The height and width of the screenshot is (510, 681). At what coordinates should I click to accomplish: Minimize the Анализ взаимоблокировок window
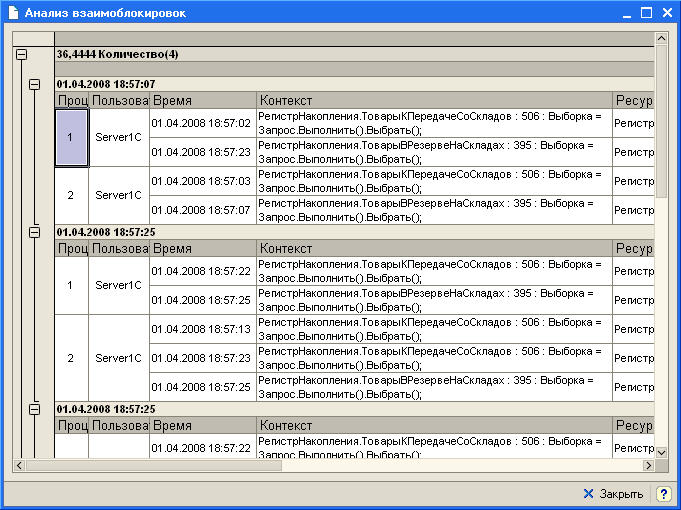[625, 13]
